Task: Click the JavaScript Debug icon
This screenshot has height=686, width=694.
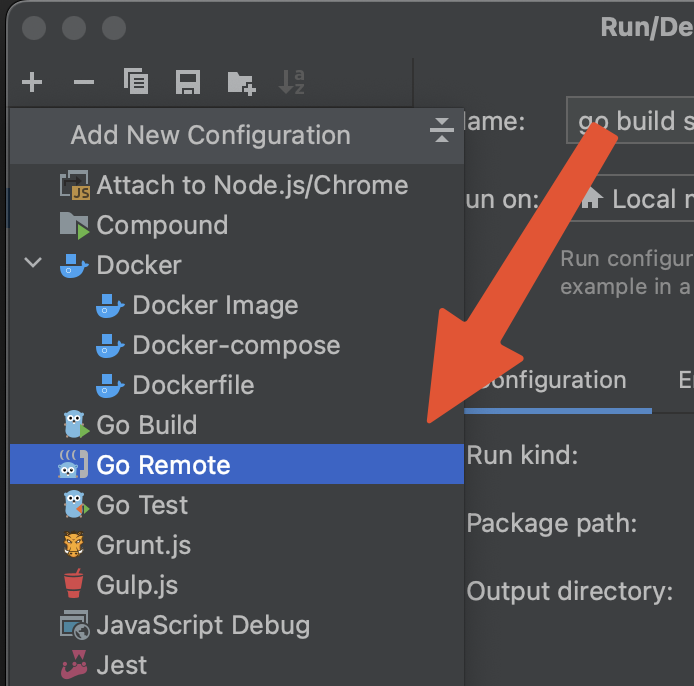Action: point(75,625)
